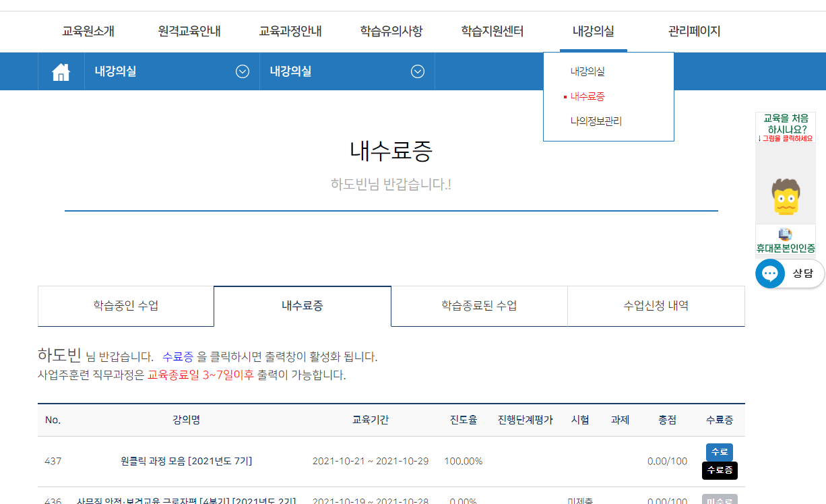The width and height of the screenshot is (826, 504).
Task: Click the 내수료증 page heading
Action: pyautogui.click(x=391, y=151)
